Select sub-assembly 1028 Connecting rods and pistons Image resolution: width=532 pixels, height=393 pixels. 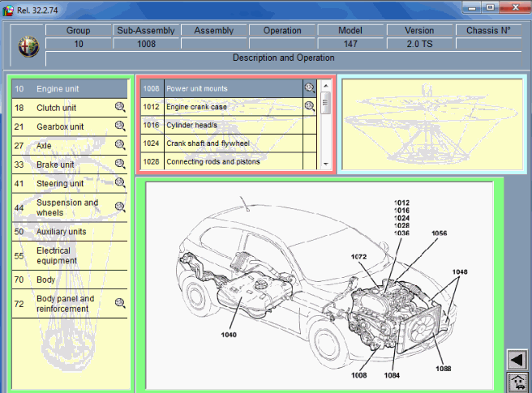229,162
